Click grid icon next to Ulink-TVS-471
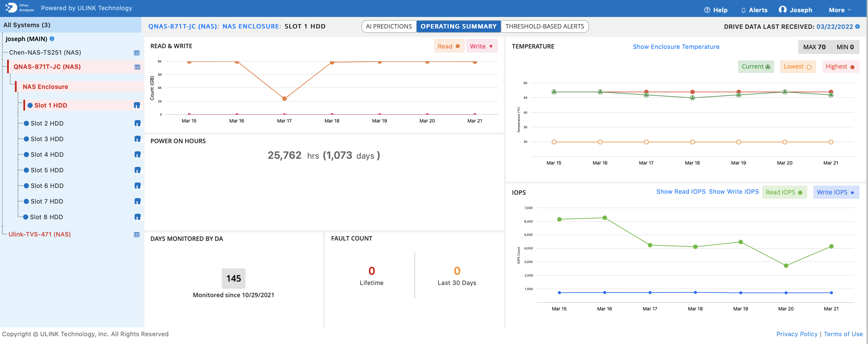This screenshot has width=868, height=344. [x=137, y=235]
